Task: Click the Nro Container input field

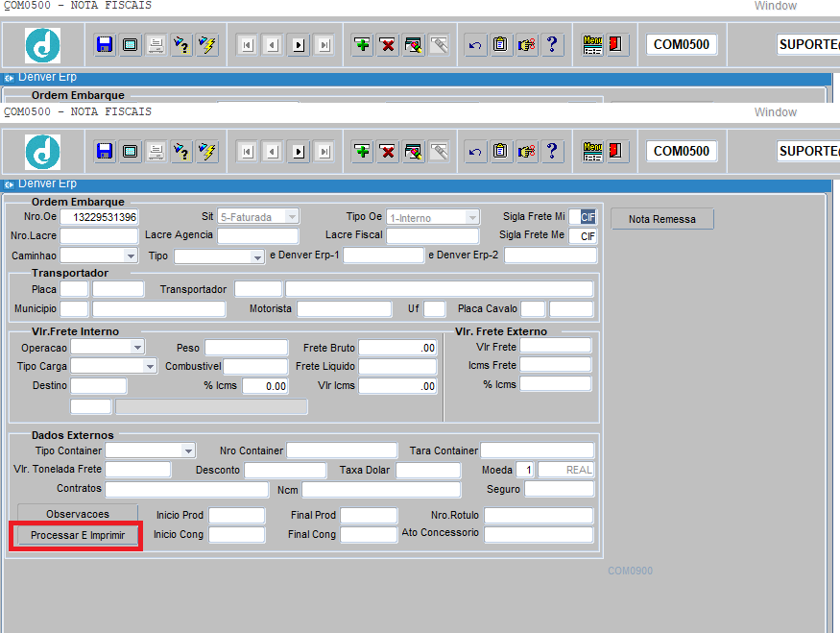Action: click(342, 450)
